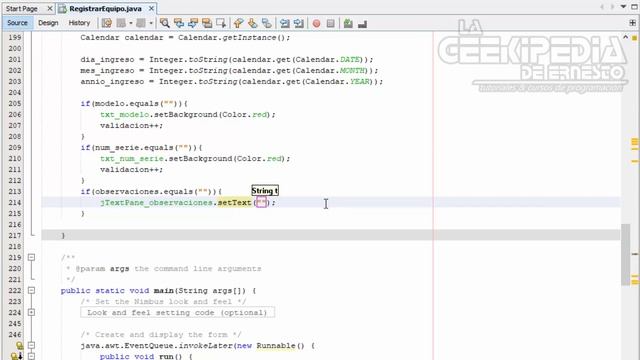This screenshot has width=640, height=360.
Task: Start Macro Recording red circle icon
Action: pyautogui.click(x=316, y=24)
